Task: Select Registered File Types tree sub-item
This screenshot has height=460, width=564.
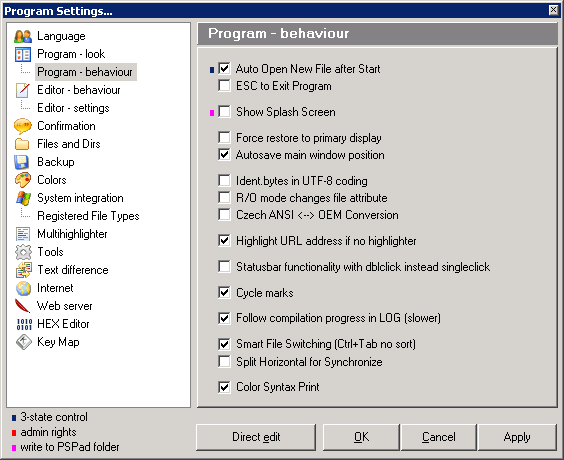Action: (88, 216)
